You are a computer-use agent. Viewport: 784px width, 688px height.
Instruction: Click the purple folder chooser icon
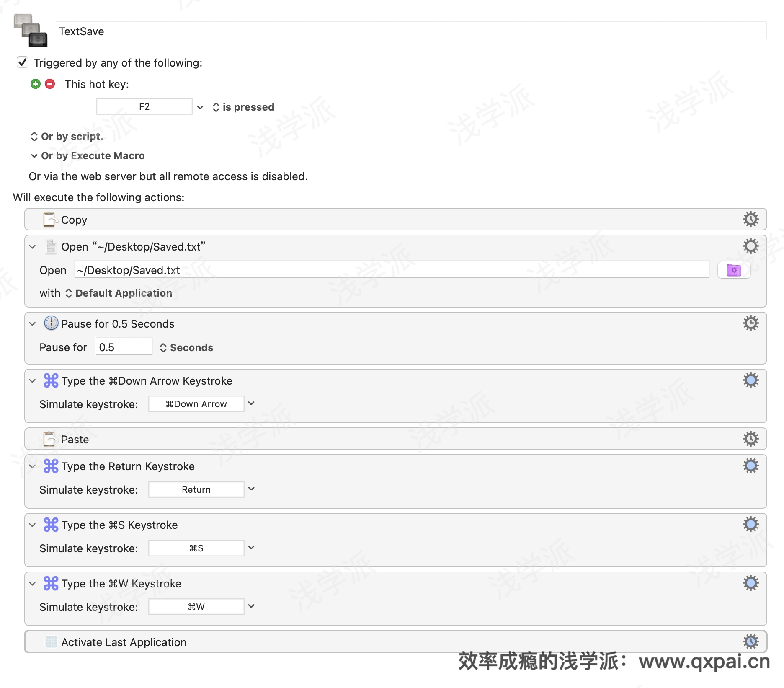point(734,270)
